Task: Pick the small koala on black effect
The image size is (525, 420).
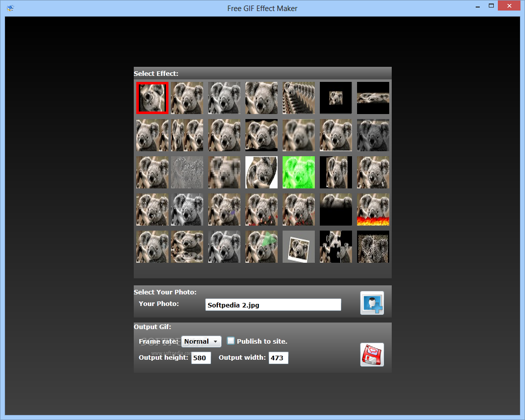Action: pos(336,98)
